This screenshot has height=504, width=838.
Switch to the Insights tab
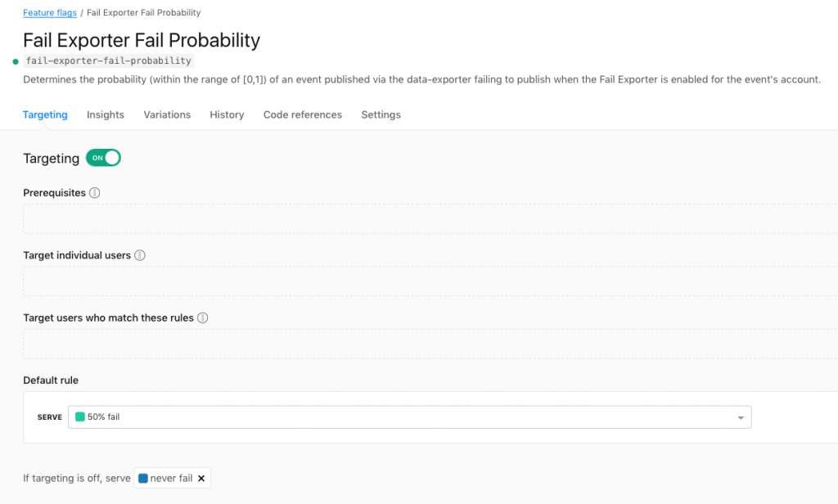coord(105,115)
